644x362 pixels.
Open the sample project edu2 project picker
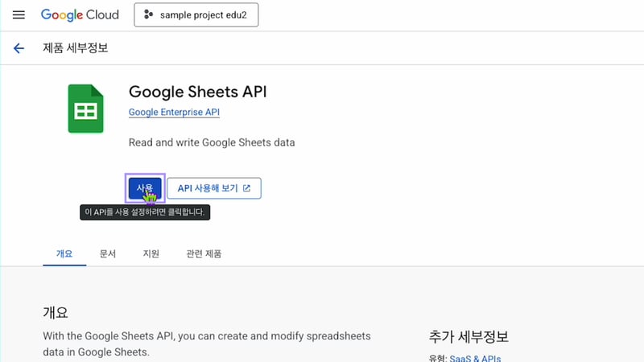click(x=196, y=14)
